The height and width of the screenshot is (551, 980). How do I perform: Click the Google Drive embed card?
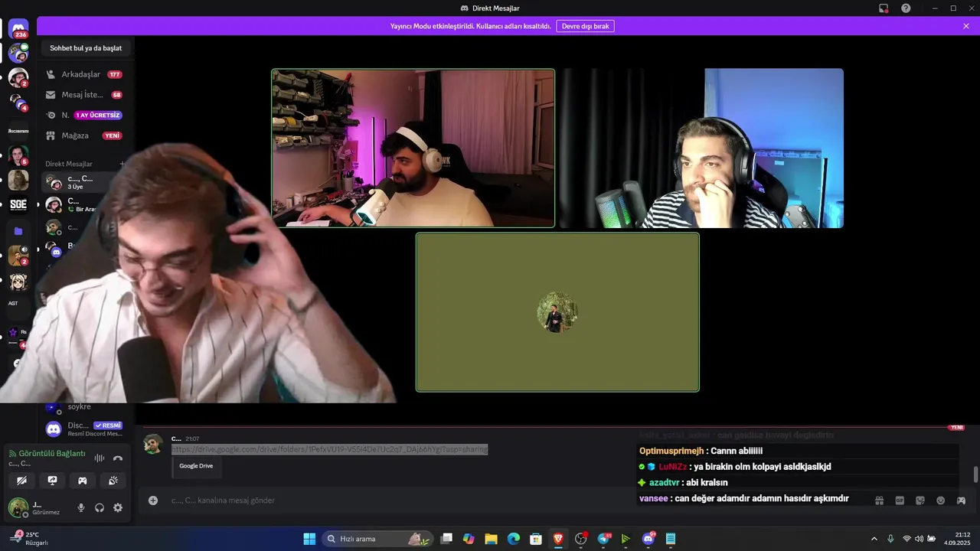[197, 465]
